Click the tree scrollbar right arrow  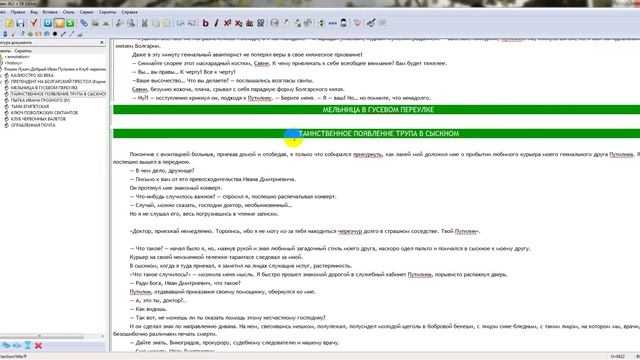[x=102, y=336]
